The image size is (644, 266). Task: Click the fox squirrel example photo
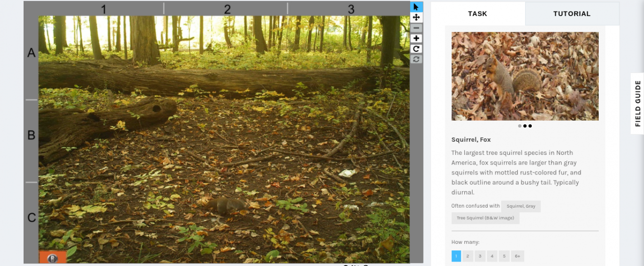coord(525,76)
